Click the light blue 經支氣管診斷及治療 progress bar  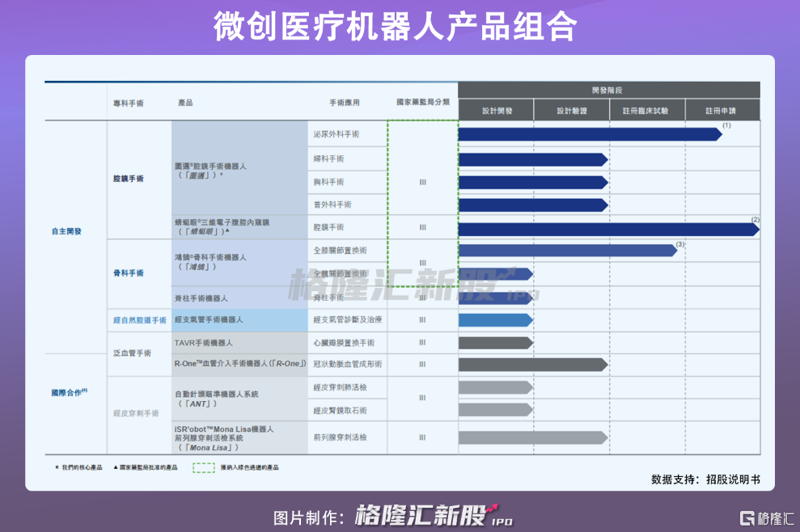496,320
